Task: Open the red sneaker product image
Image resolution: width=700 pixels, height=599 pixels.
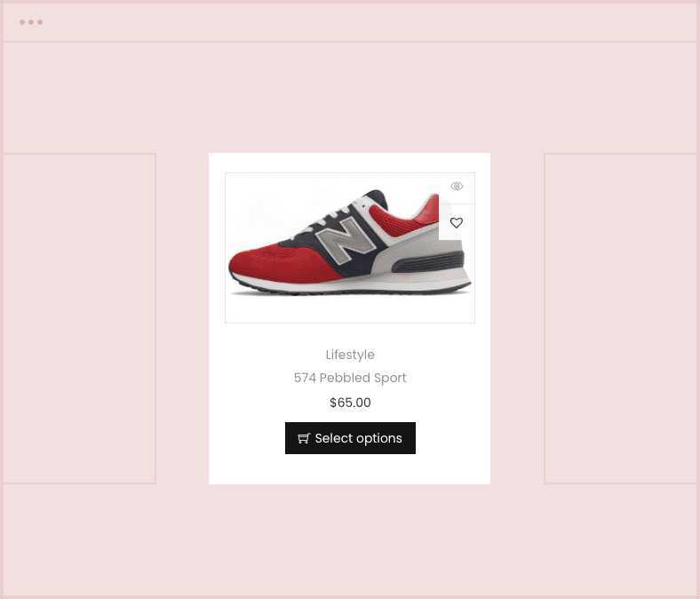Action: 350,247
